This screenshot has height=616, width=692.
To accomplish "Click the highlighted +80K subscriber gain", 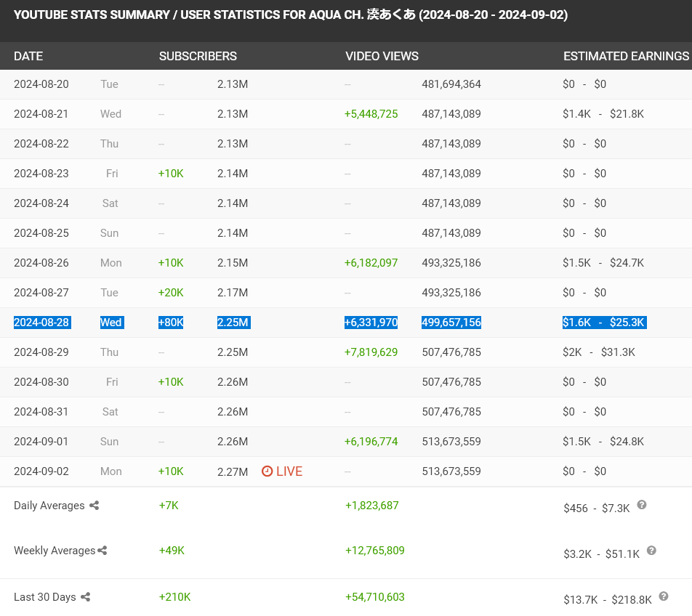I will pos(171,323).
